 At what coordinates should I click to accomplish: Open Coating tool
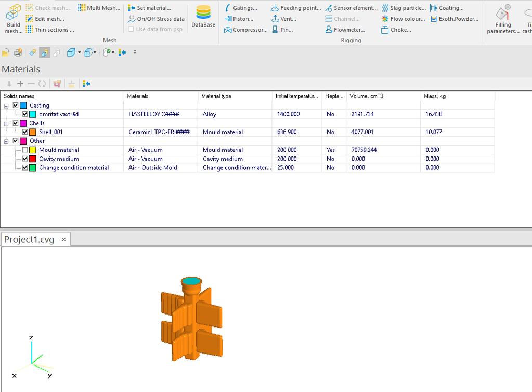coord(447,8)
